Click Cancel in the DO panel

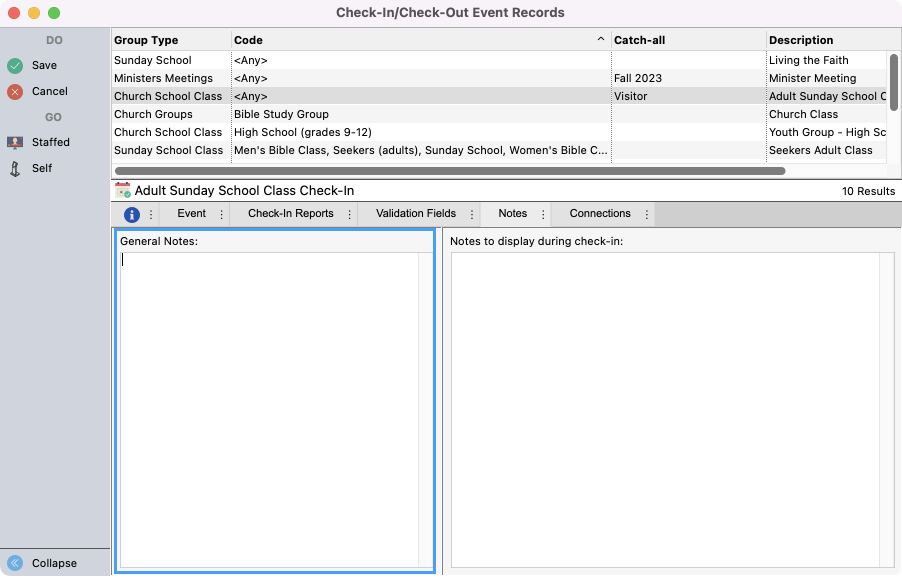(x=49, y=91)
